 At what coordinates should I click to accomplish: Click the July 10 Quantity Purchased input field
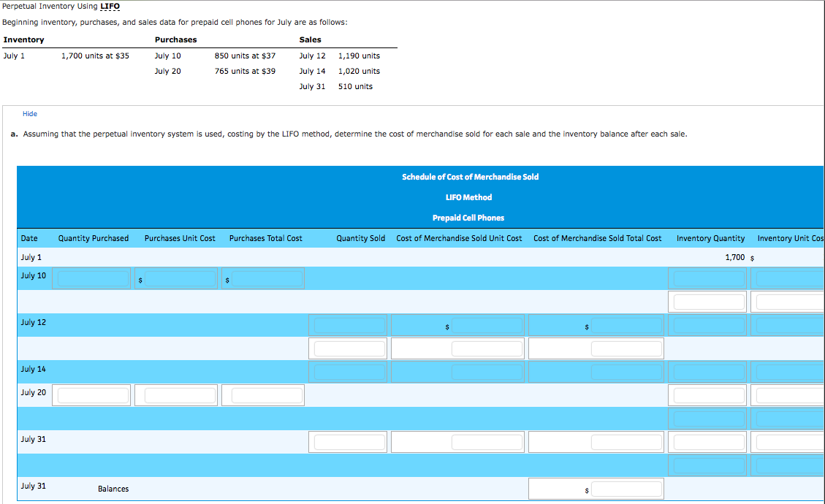click(91, 278)
